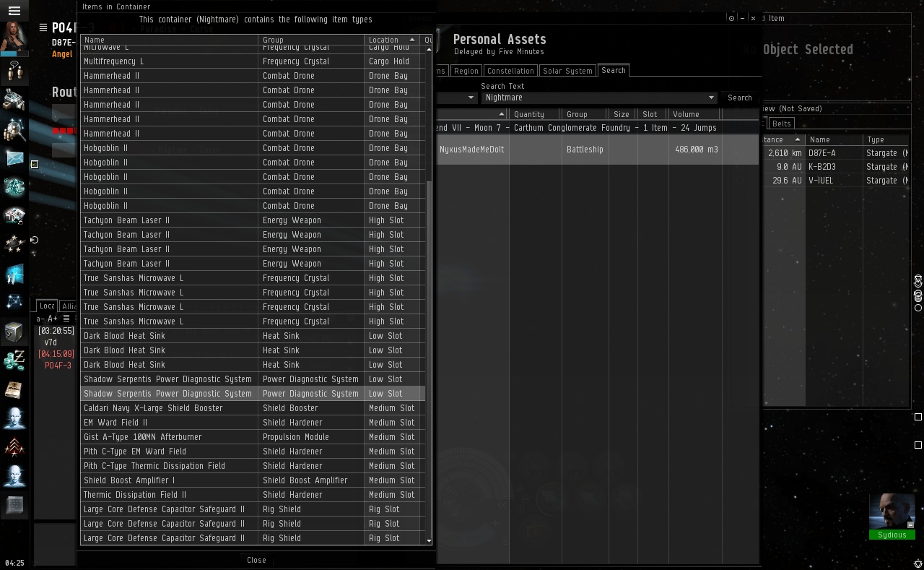Select the NyxusMadeMeDoIt battleship row
The width and height of the screenshot is (924, 570).
coord(598,150)
